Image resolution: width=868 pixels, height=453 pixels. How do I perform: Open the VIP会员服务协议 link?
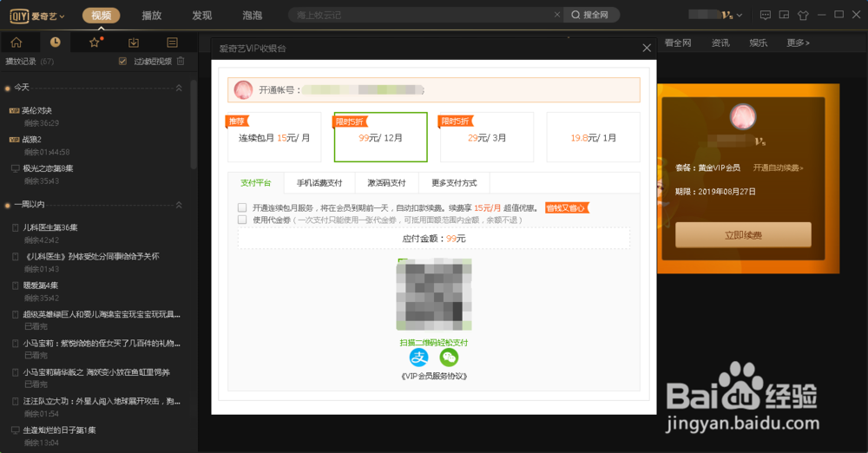[434, 377]
